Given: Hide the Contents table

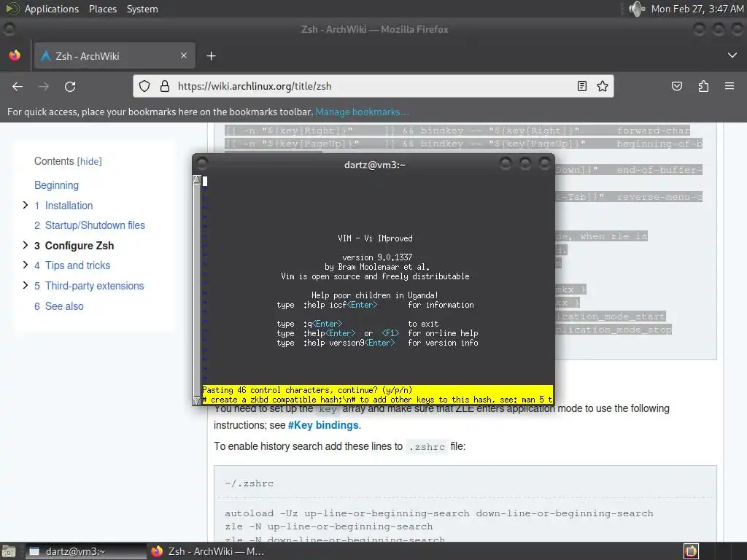Looking at the screenshot, I should coord(89,161).
